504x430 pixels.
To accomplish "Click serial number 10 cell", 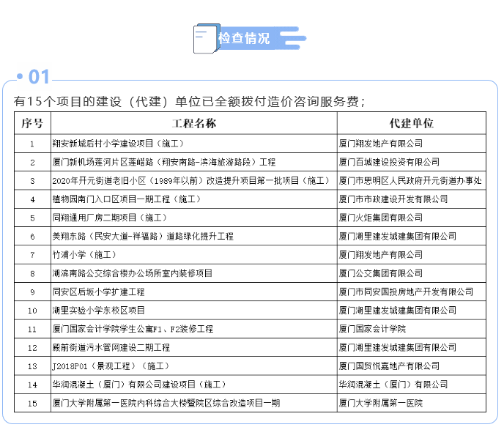I will coord(32,311).
